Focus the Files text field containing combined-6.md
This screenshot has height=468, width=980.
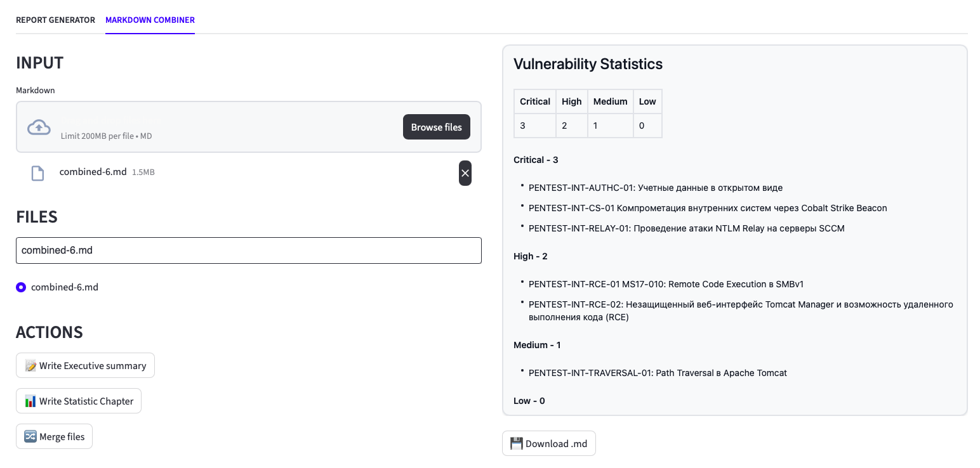(x=248, y=250)
